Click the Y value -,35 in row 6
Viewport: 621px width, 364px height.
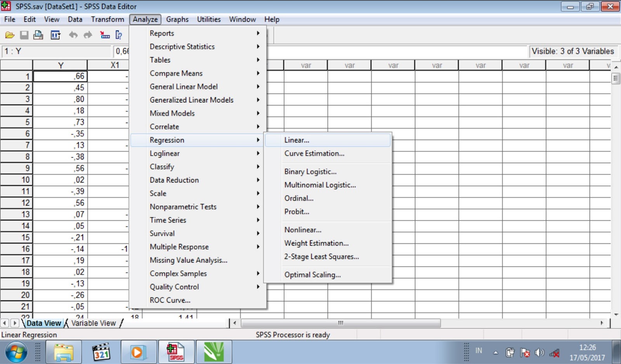60,133
